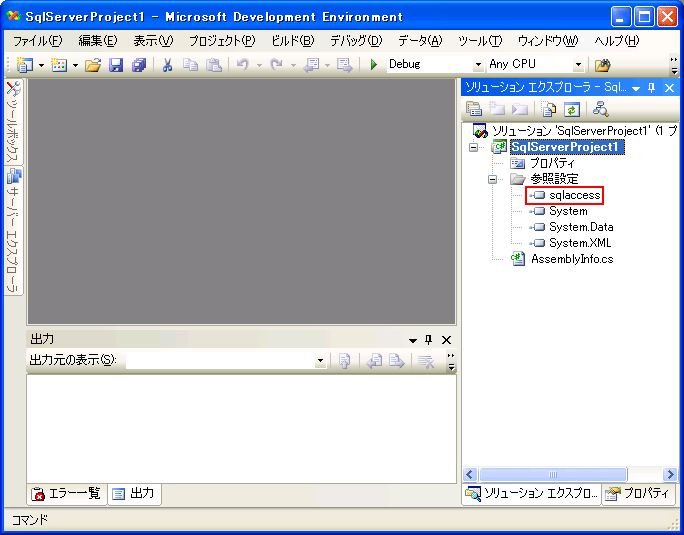Click Properties icon in Solution Explorer toolbar
684x535 pixels.
click(474, 109)
